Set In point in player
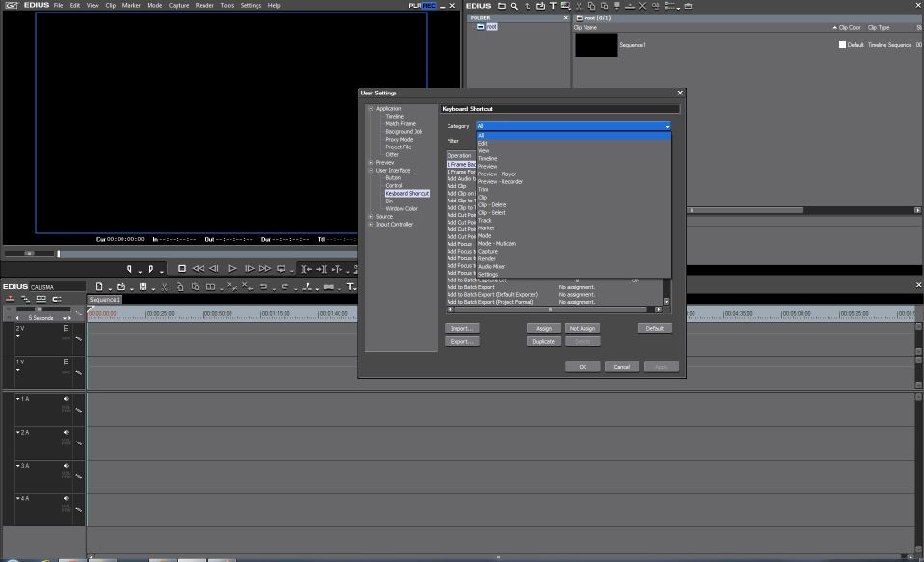Viewport: 924px width, 562px height. click(129, 269)
